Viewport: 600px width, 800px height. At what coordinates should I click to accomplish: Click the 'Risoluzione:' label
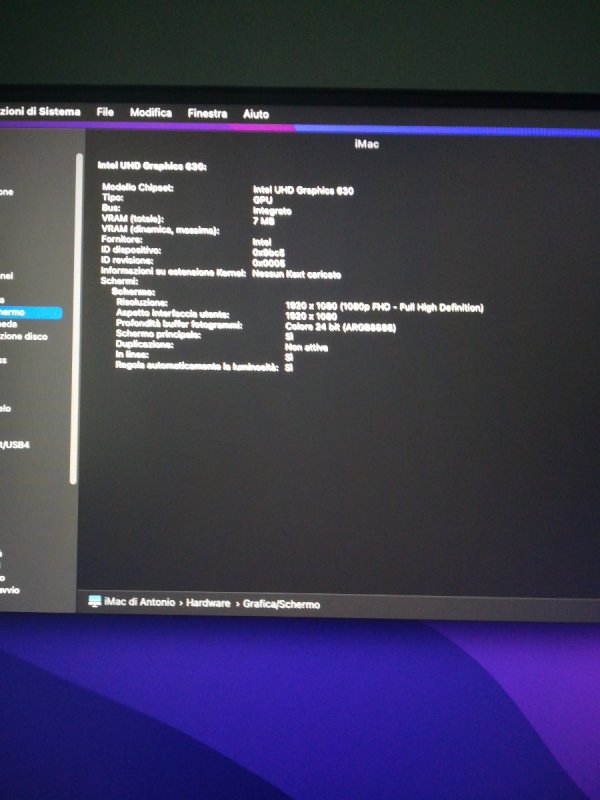pos(141,302)
